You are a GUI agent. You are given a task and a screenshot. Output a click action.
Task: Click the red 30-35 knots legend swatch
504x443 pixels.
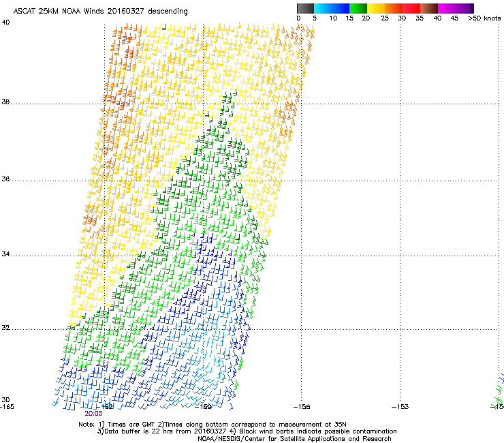point(411,8)
